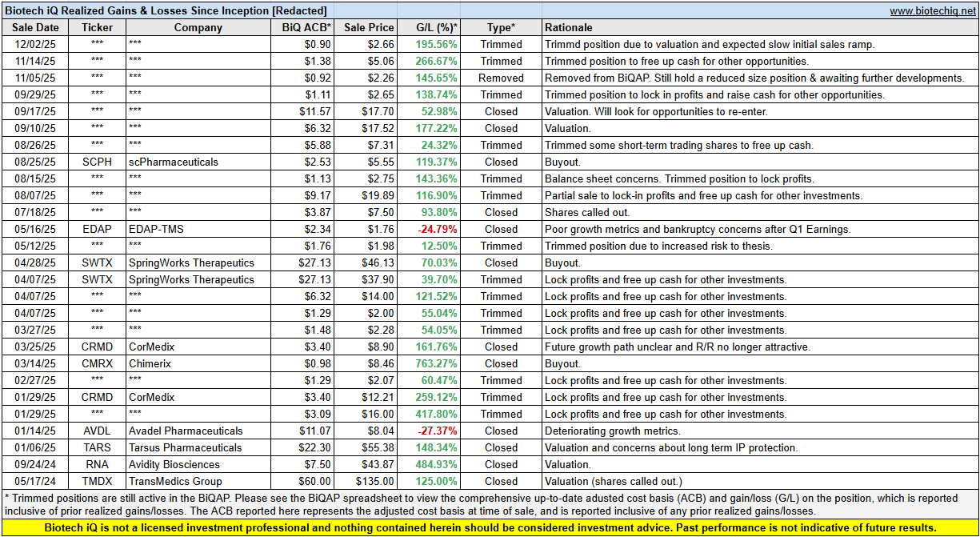Click the Shares called out. rationale cell
Viewport: 980px width, 537px height.
760,212
